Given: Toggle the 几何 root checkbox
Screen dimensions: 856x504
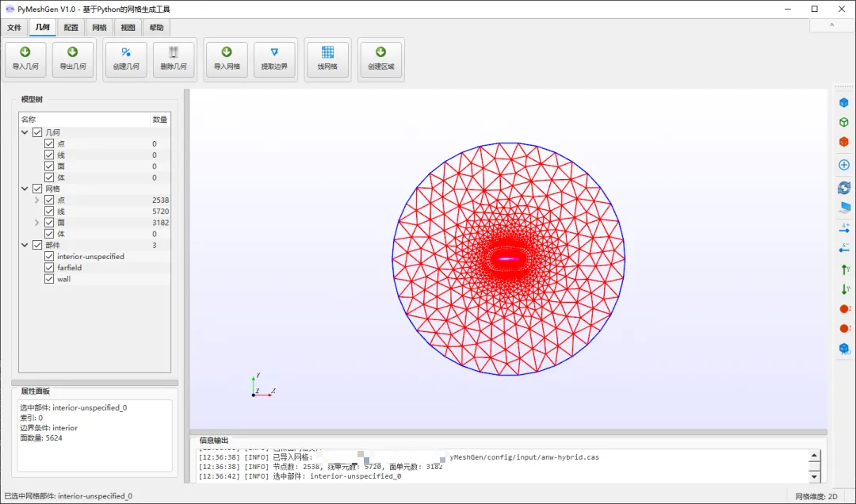Looking at the screenshot, I should coord(37,132).
